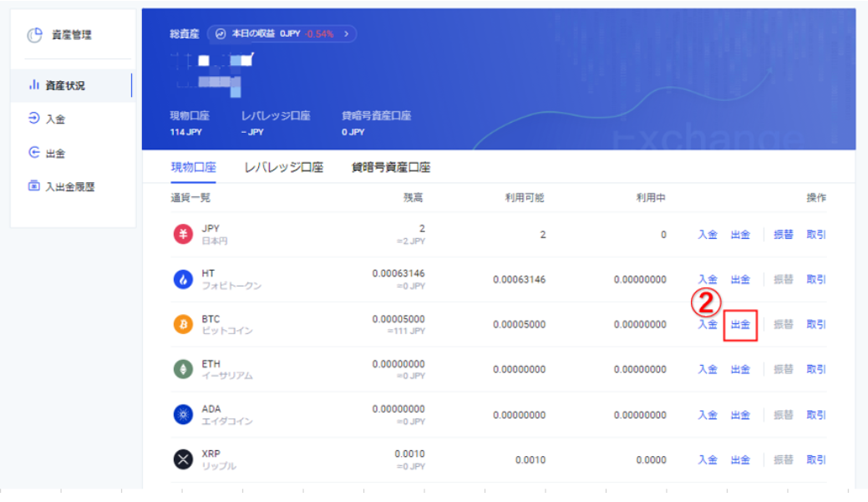Click XRP balance value 0.0010
The height and width of the screenshot is (502, 868).
(409, 454)
